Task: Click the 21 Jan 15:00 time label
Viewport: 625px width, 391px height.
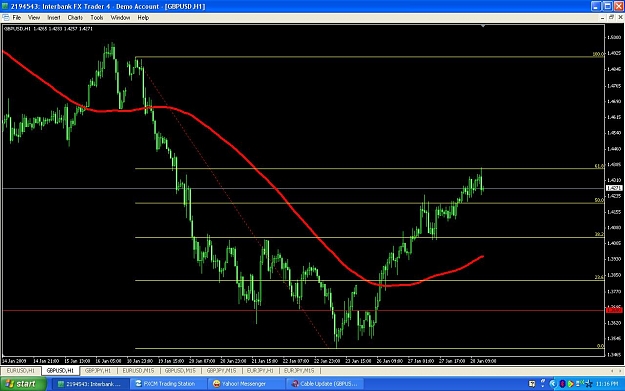Action: 265,361
